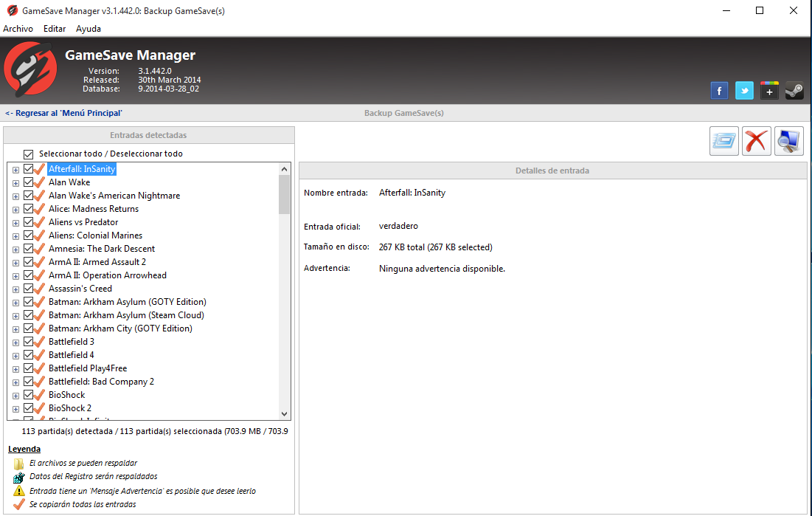Image resolution: width=812 pixels, height=516 pixels.
Task: Select Amnesia: The Dark Descent entry
Action: click(x=102, y=249)
